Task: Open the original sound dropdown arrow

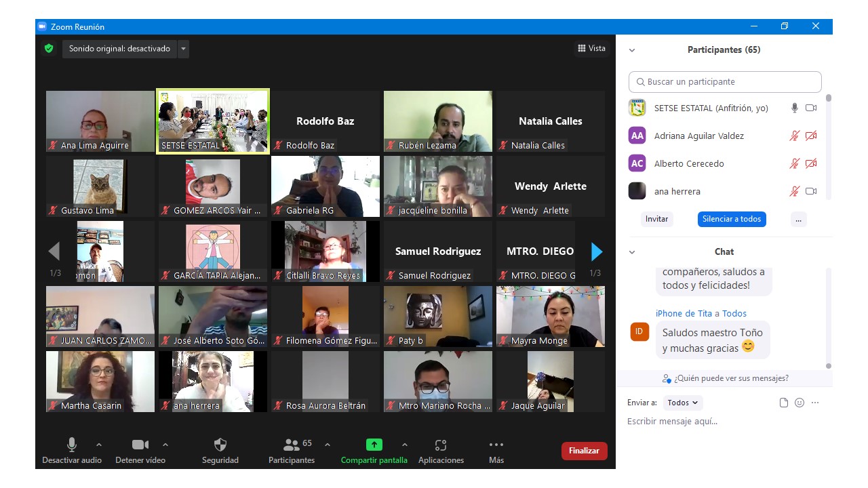Action: [x=183, y=49]
